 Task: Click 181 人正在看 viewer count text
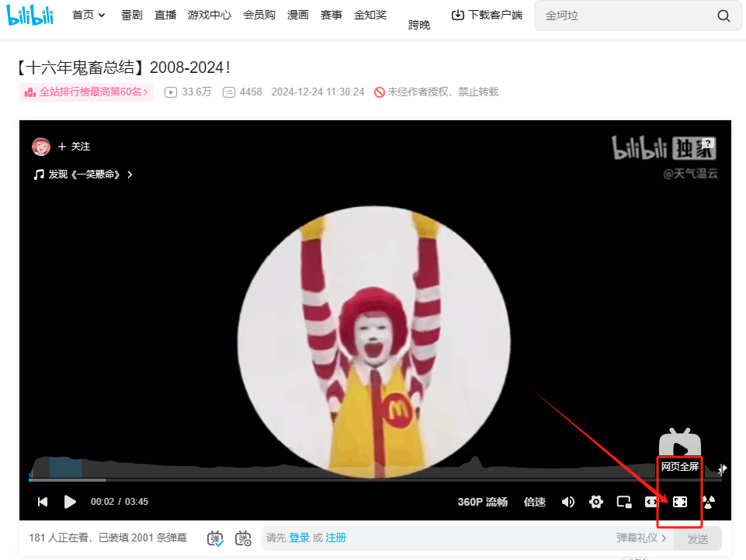(x=58, y=538)
